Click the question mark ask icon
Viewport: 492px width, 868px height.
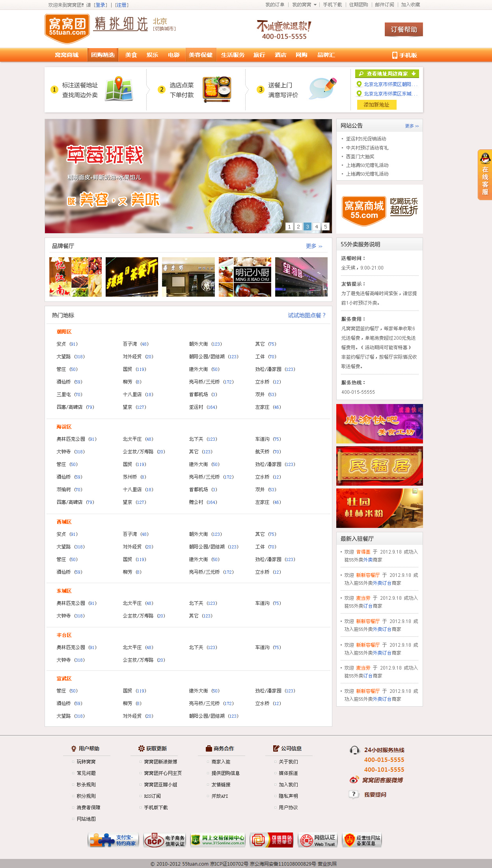[354, 794]
